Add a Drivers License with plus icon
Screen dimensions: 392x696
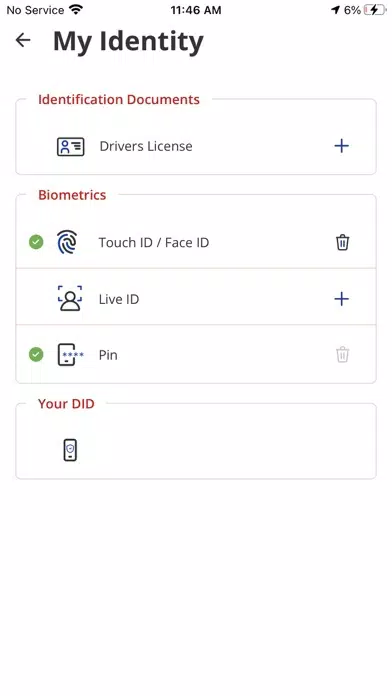click(x=341, y=146)
